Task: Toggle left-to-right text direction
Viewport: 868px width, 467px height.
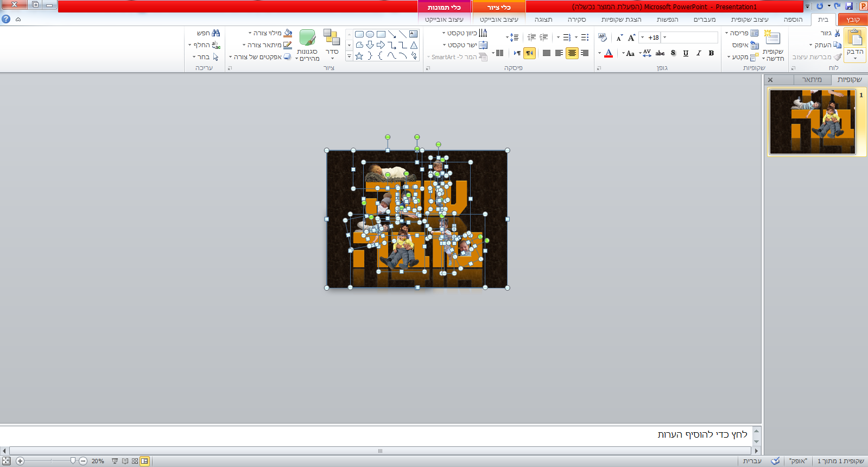Action: click(x=517, y=53)
